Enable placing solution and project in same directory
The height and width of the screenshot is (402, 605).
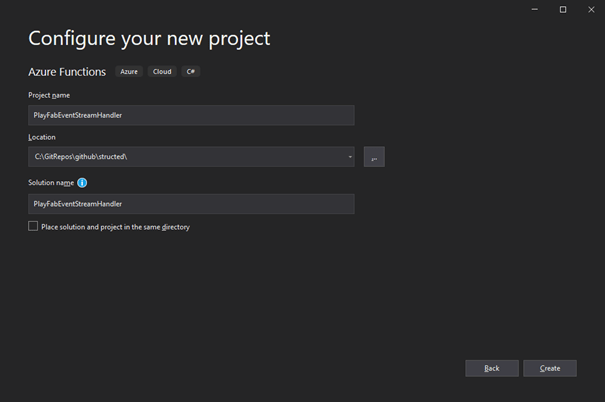(x=34, y=227)
